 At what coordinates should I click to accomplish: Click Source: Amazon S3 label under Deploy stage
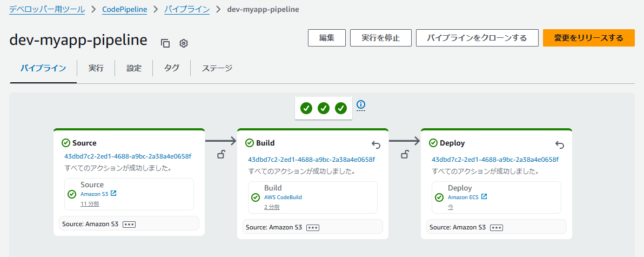coord(458,227)
